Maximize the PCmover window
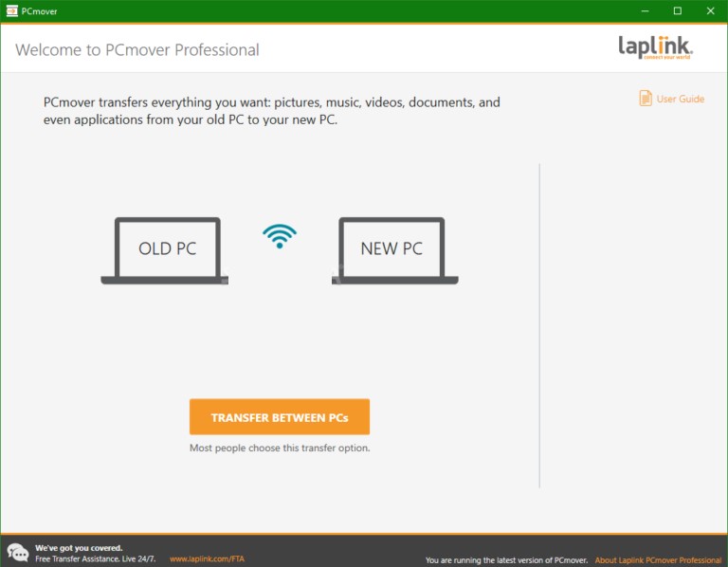 [x=678, y=10]
